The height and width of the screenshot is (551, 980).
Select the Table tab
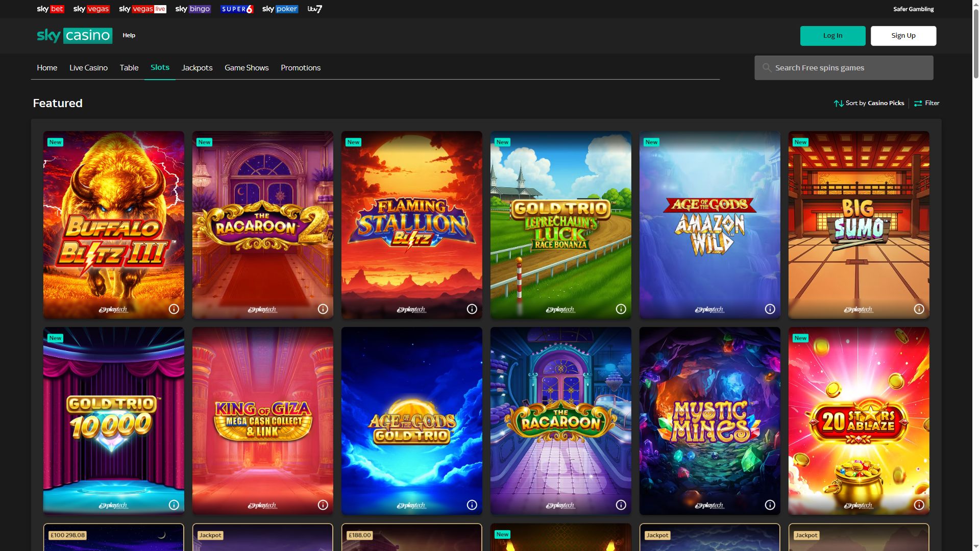coord(129,68)
